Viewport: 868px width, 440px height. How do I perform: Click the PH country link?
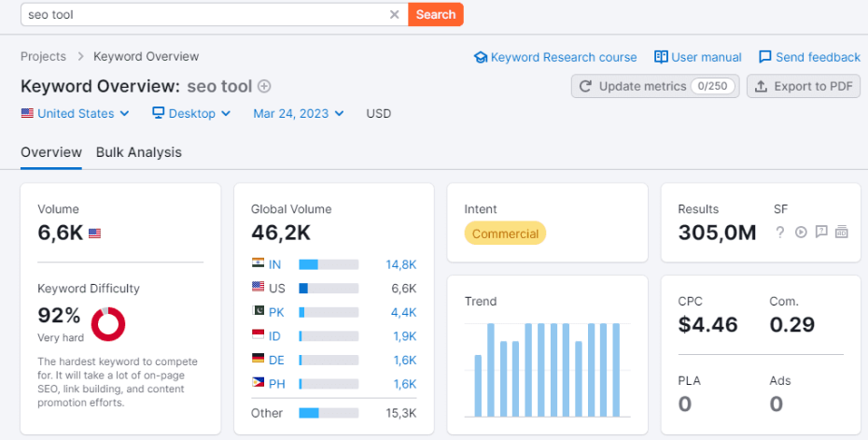click(x=277, y=384)
